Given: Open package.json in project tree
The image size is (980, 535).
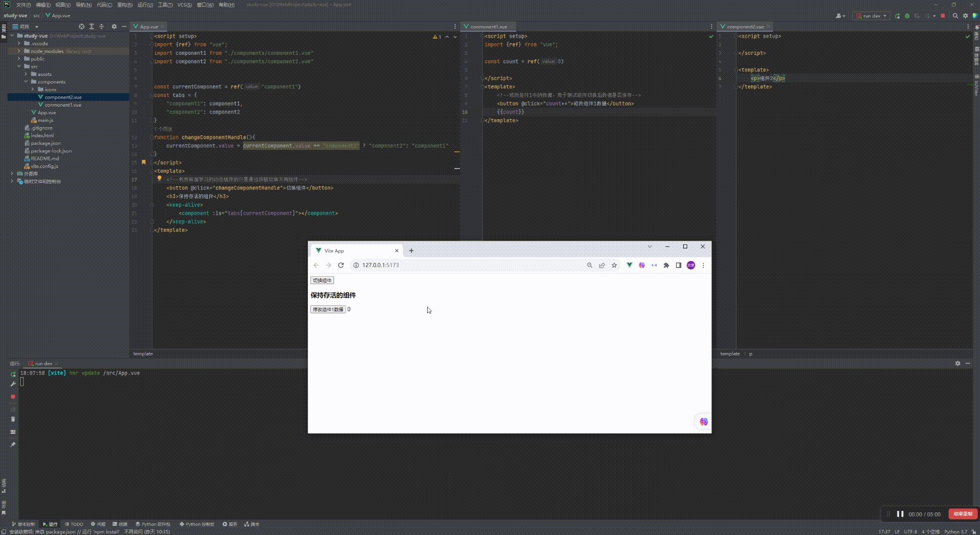Looking at the screenshot, I should (45, 143).
